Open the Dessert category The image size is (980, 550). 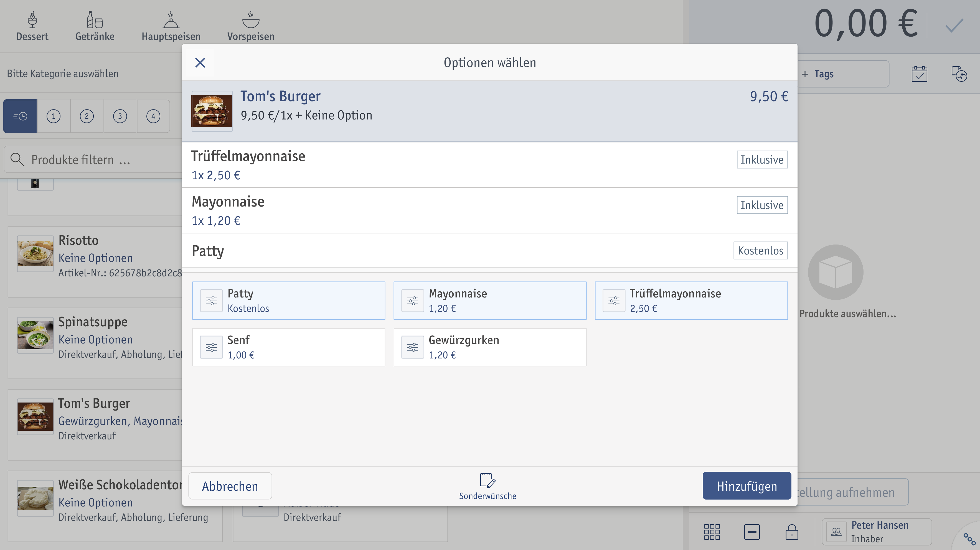pyautogui.click(x=32, y=26)
